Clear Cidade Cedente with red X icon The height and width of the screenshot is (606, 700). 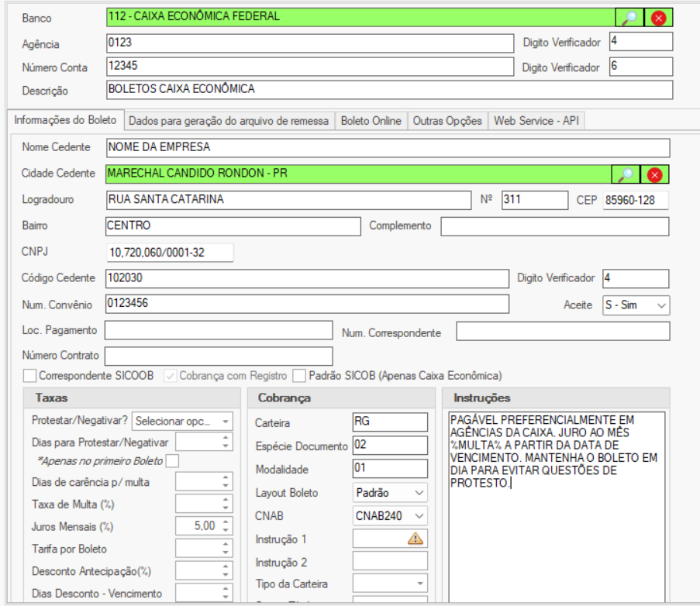click(x=653, y=174)
